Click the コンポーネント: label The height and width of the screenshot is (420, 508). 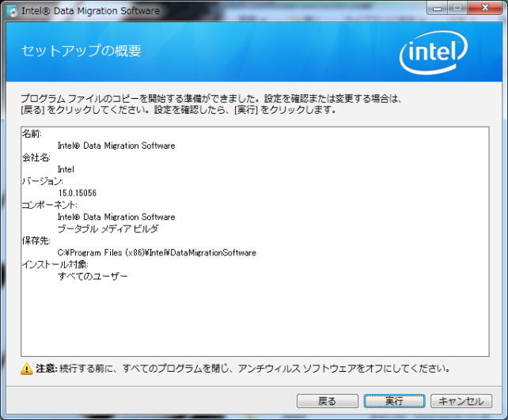[49, 205]
